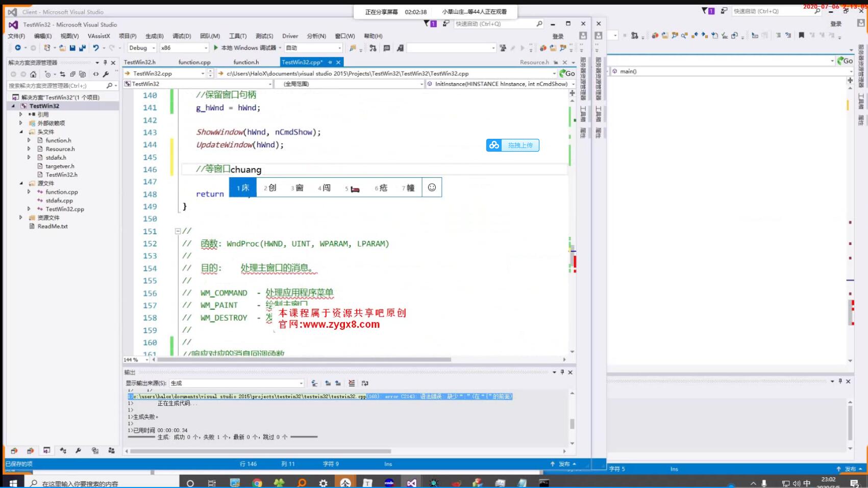Screen dimensions: 868x488
Task: Open the editor zoom 144 % dropdown
Action: (136, 360)
